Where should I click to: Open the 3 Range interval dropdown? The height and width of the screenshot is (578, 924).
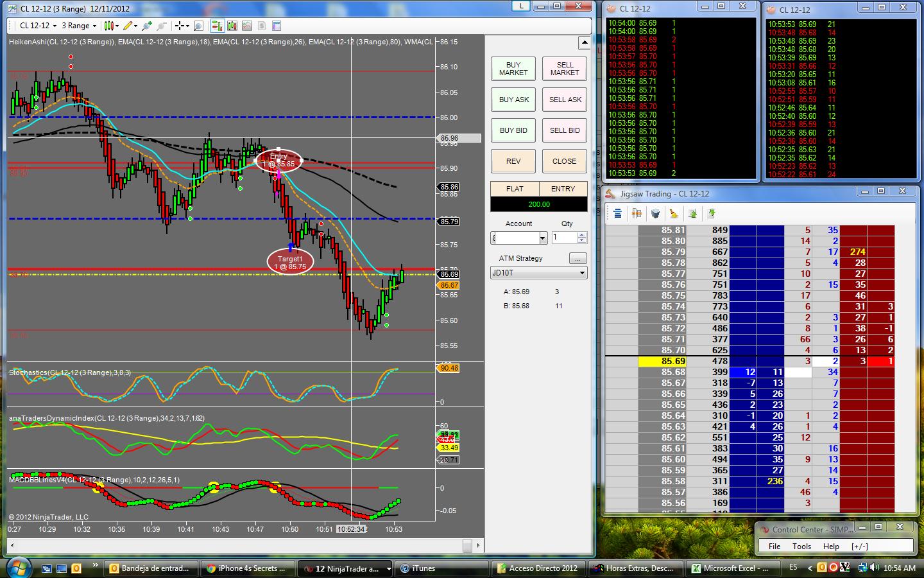click(x=79, y=26)
